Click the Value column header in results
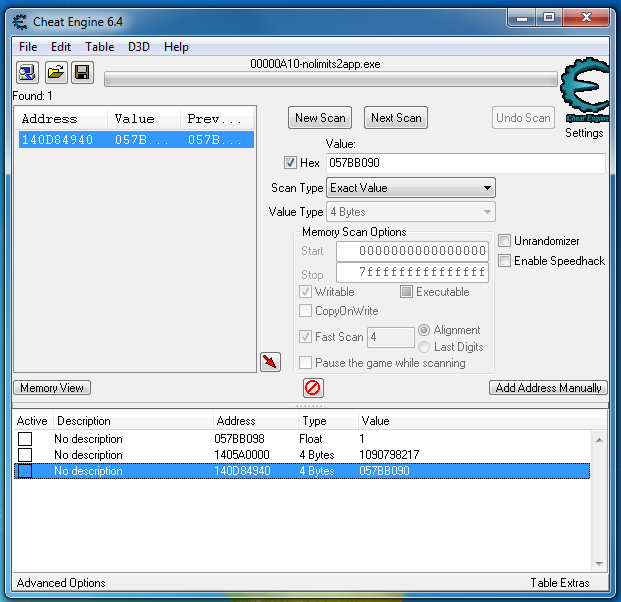Screen dimensions: 621x602 tap(144, 118)
